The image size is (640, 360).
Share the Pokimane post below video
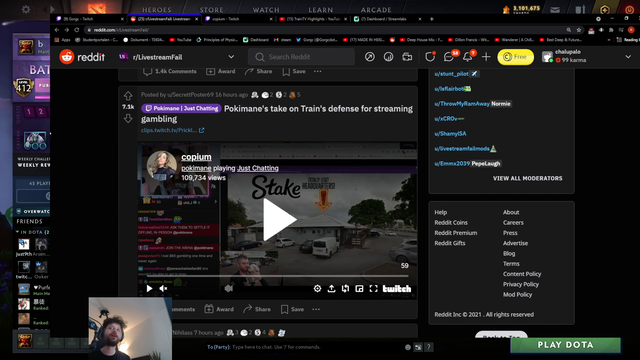tap(257, 309)
